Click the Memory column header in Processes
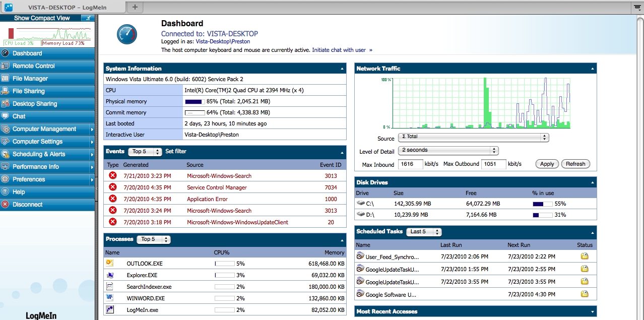The width and height of the screenshot is (644, 320). tap(335, 252)
